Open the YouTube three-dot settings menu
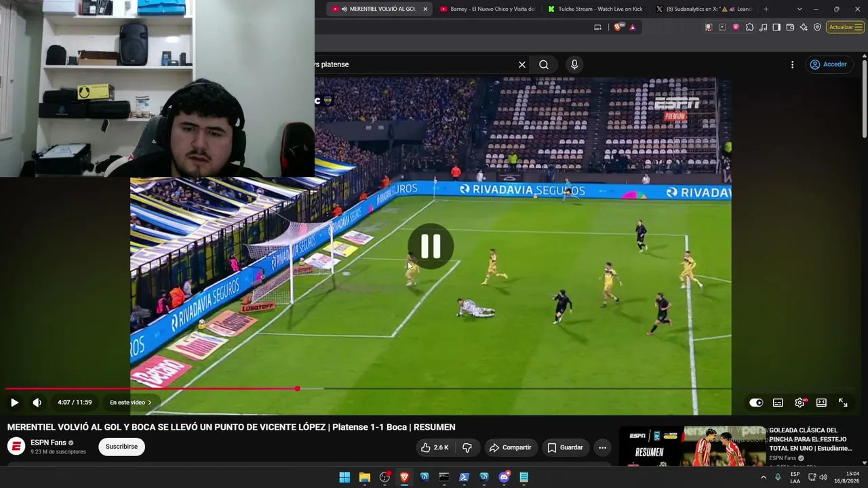Viewport: 868px width, 488px height. click(x=792, y=64)
